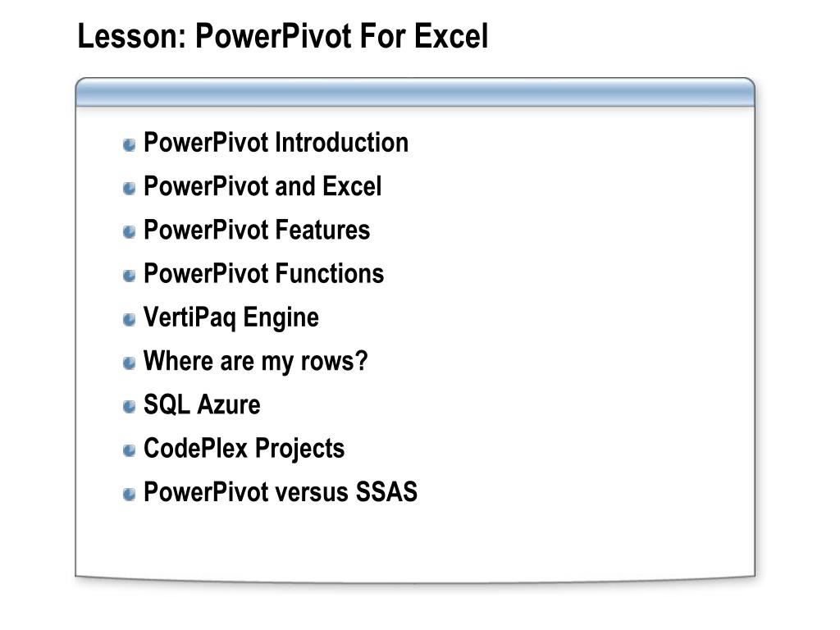Select the Where are my rows? line
The image size is (840, 630).
(256, 360)
